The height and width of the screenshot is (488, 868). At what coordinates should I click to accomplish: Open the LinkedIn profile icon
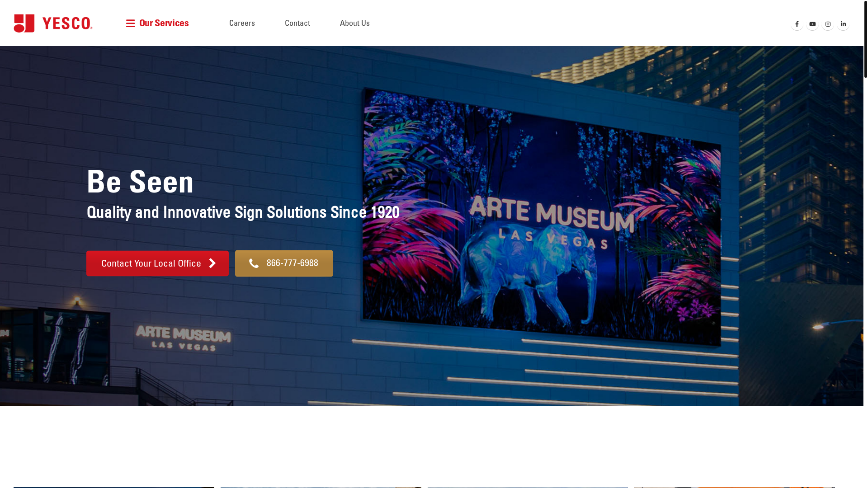pyautogui.click(x=843, y=24)
